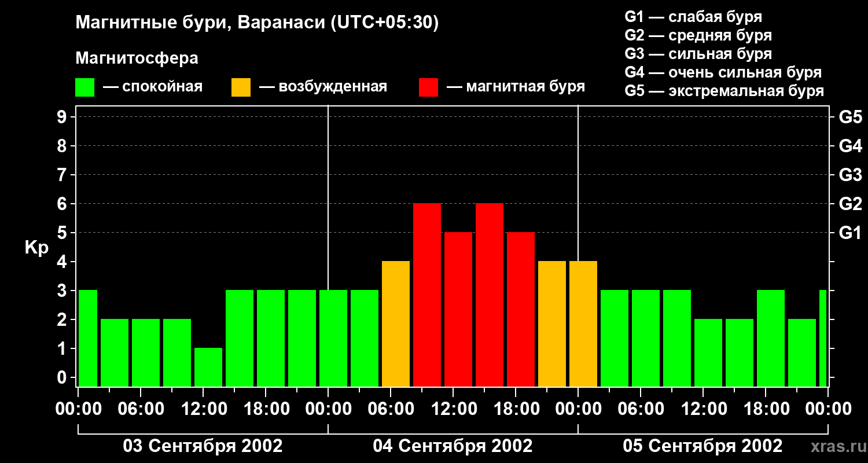Click the '06:00' time label under 04 Сентября

(x=391, y=409)
